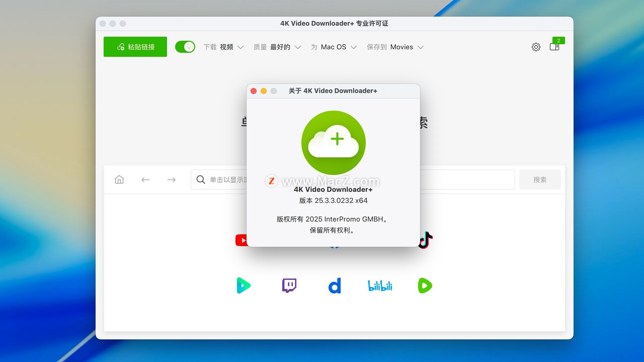Image resolution: width=644 pixels, height=362 pixels.
Task: Click the green 粘贴链接 button
Action: click(135, 47)
